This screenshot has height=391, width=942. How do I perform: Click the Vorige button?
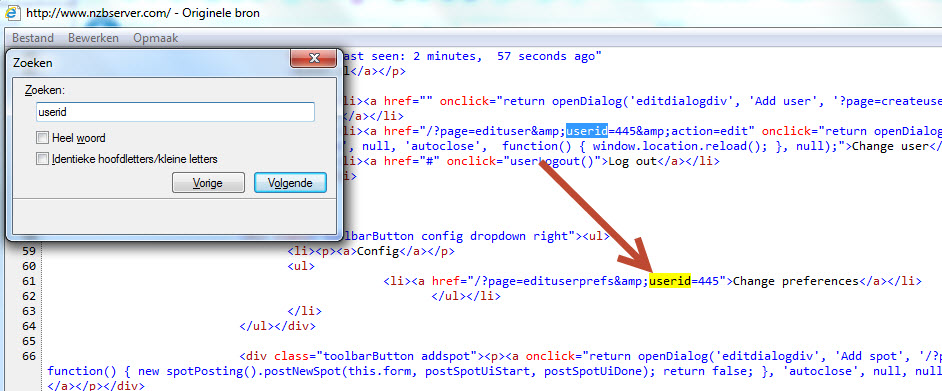click(208, 183)
